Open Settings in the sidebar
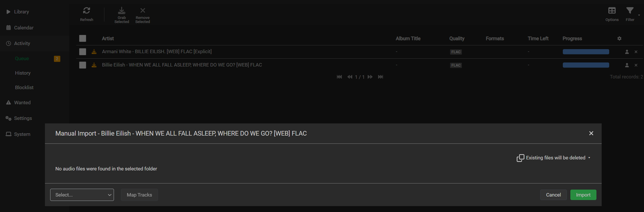 [x=23, y=118]
